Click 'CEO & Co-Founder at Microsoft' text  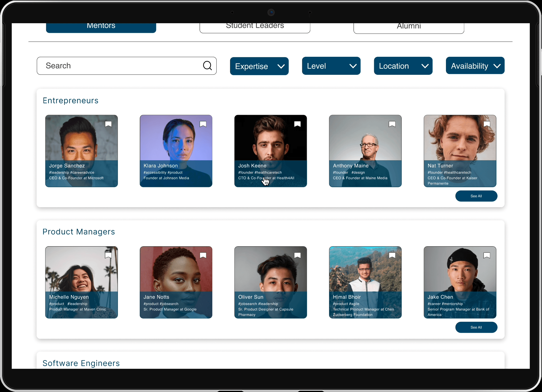coord(76,178)
